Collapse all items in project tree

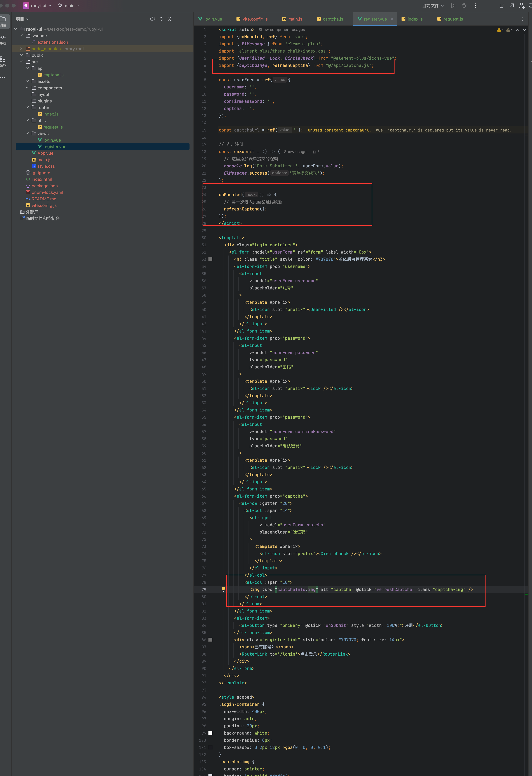coord(170,19)
